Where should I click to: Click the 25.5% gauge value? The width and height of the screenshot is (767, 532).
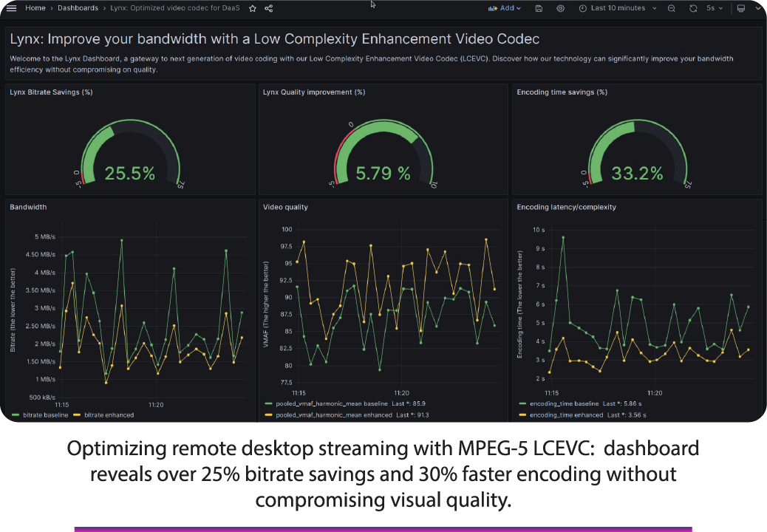[x=129, y=173]
